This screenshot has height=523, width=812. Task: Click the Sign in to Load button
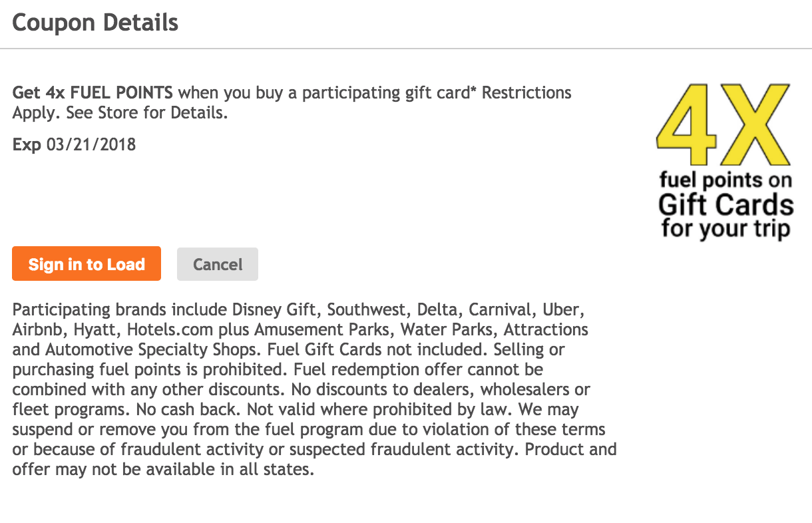coord(87,264)
